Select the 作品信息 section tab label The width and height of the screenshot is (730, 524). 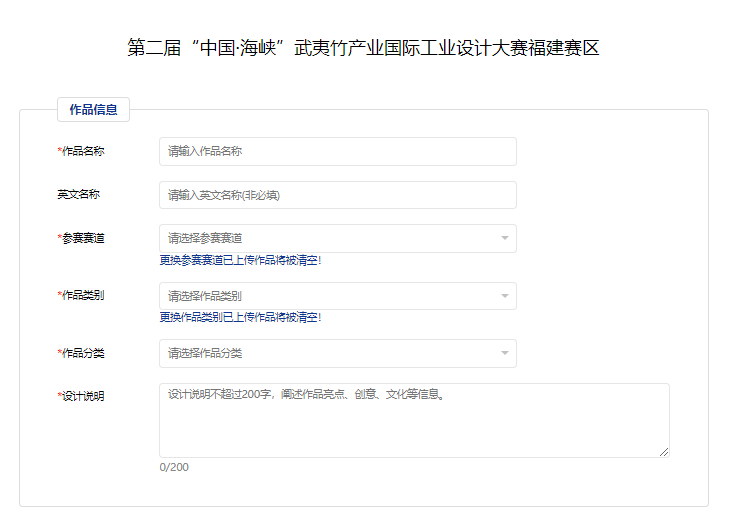[93, 110]
